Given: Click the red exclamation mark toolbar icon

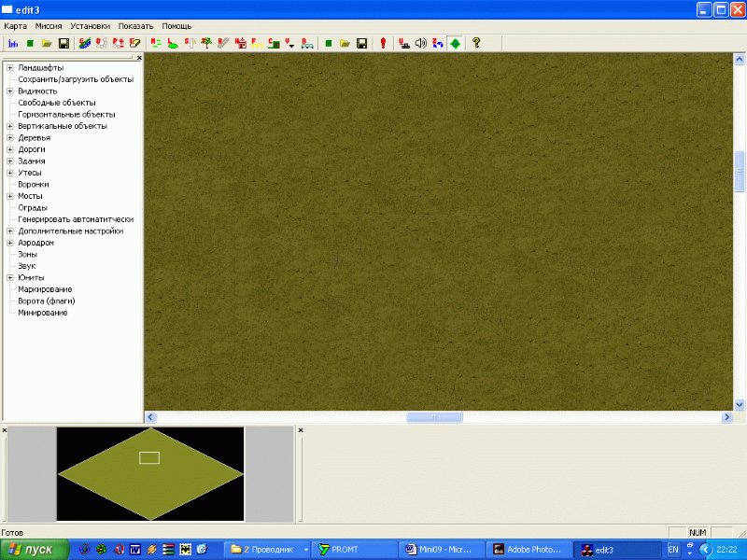Looking at the screenshot, I should (x=383, y=43).
